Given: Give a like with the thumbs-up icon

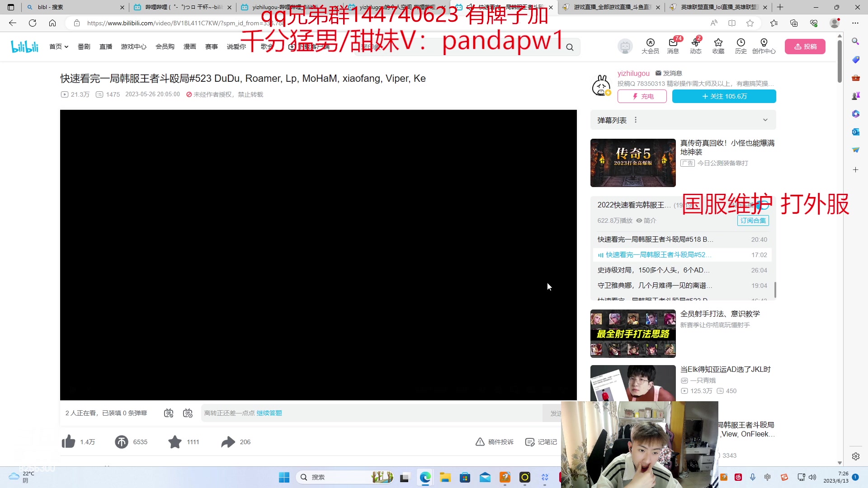Looking at the screenshot, I should 69,441.
